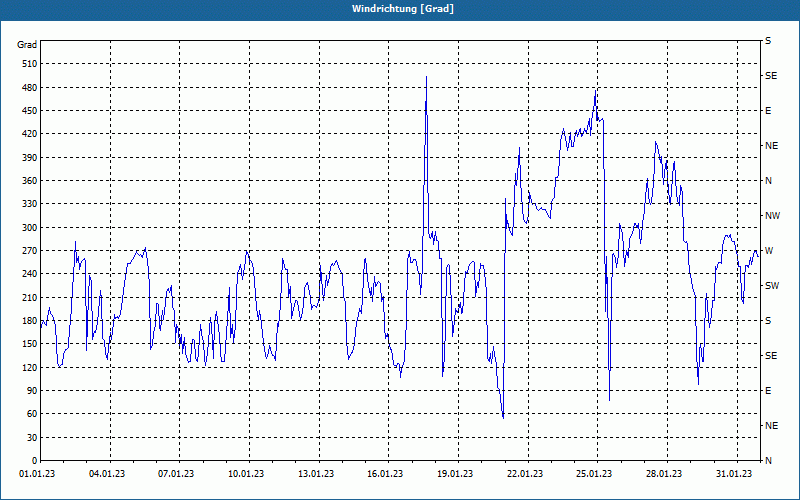Pick the 'W' compass direction label
800x500 pixels.
coord(769,251)
